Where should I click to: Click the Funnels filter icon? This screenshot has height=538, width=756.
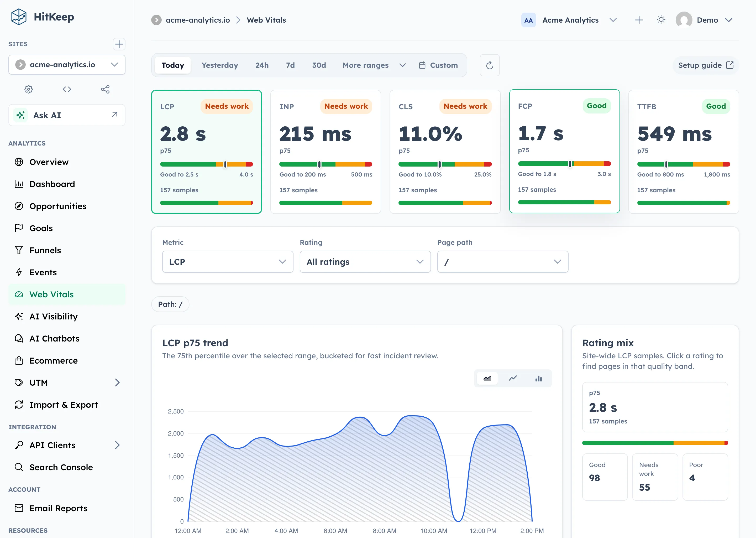point(19,250)
